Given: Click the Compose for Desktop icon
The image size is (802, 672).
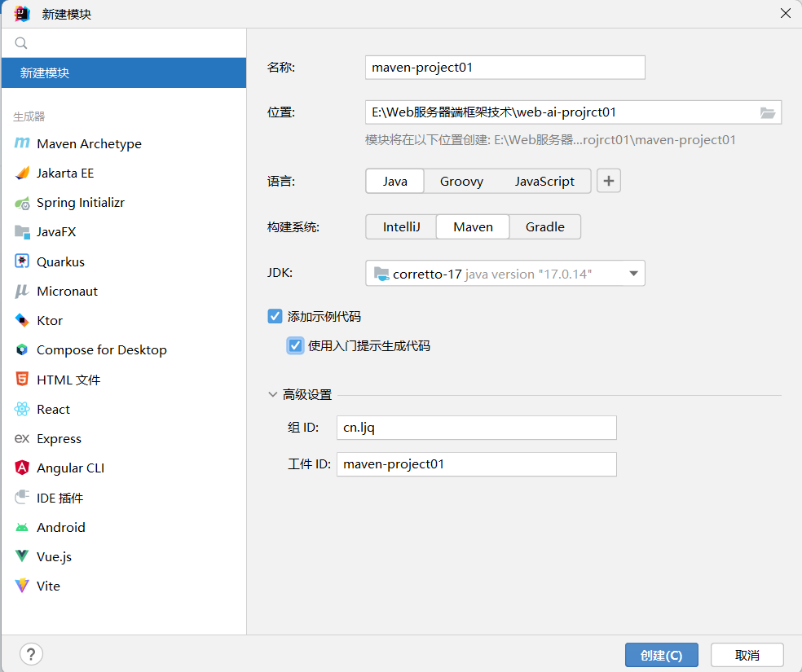Looking at the screenshot, I should point(22,349).
